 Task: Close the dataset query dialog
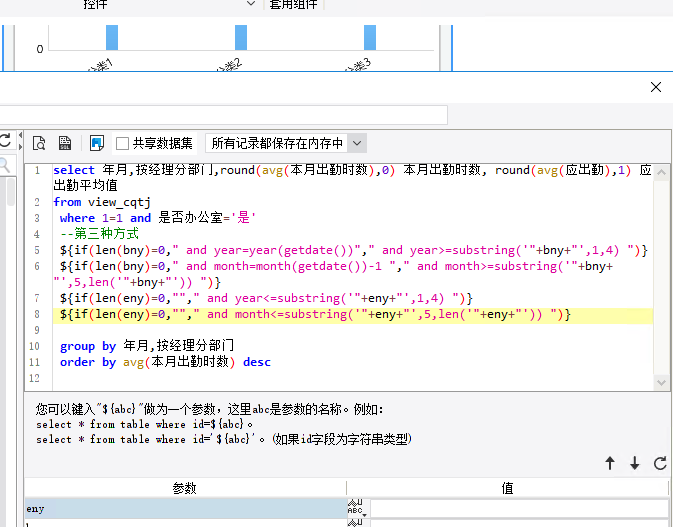tap(656, 87)
